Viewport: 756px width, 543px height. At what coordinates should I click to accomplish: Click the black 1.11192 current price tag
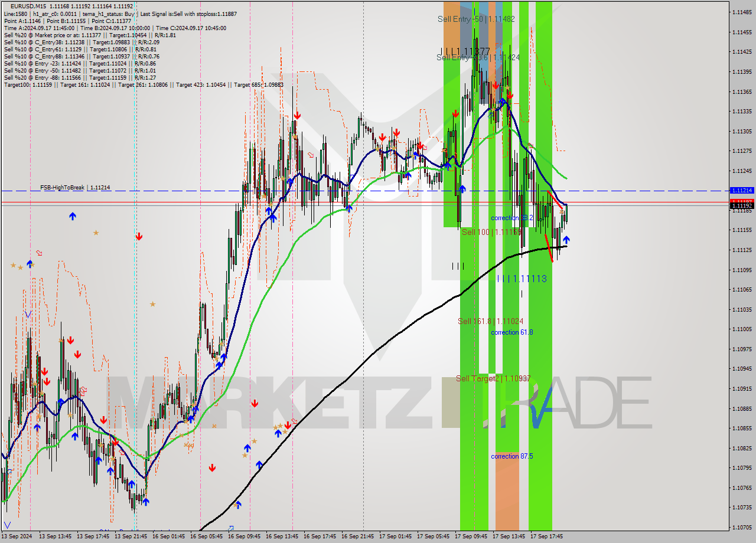[x=742, y=206]
